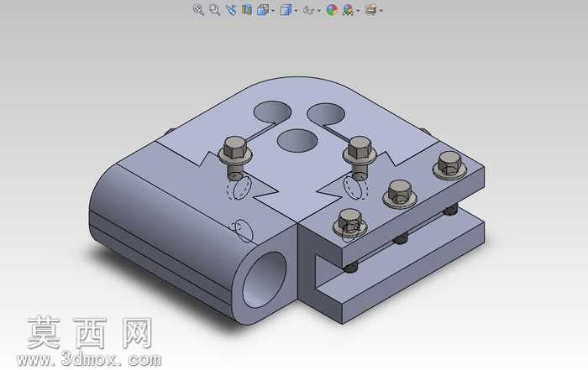The image size is (588, 370).
Task: Select the hex bolt at far right corner
Action: pos(449,164)
